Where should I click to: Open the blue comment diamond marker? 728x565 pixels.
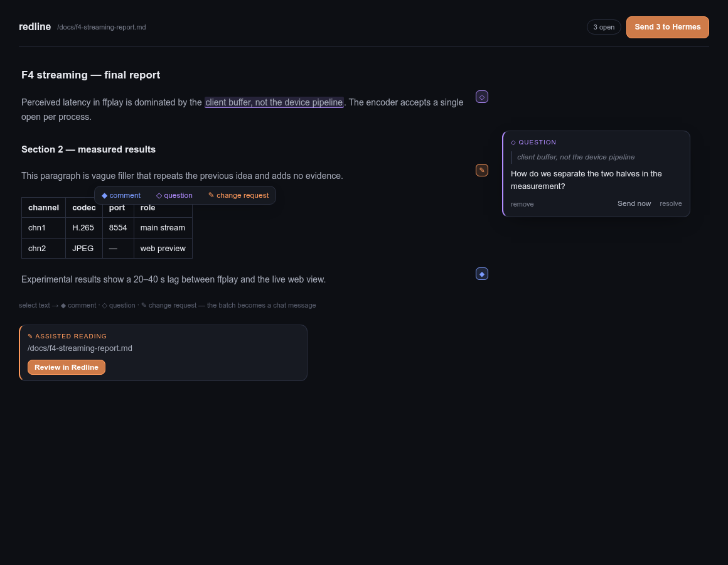point(481,274)
